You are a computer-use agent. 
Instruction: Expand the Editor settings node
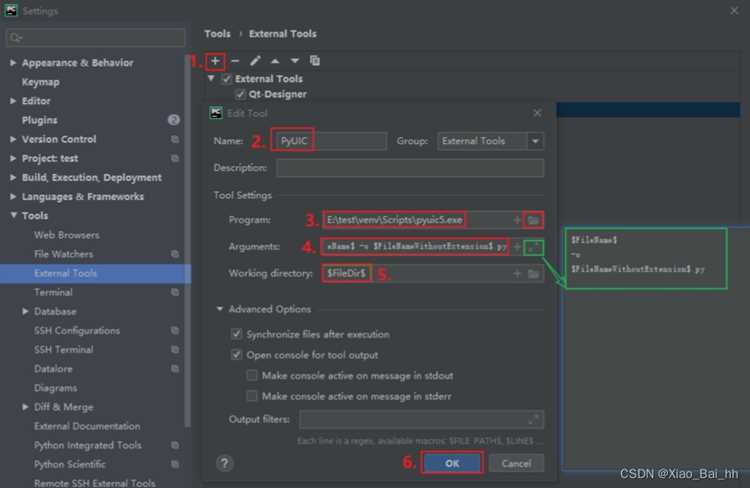click(13, 101)
